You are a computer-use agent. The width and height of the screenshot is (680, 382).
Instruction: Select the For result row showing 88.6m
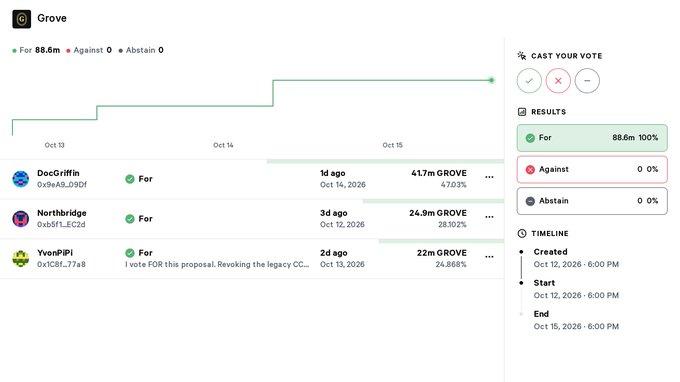[x=592, y=138]
